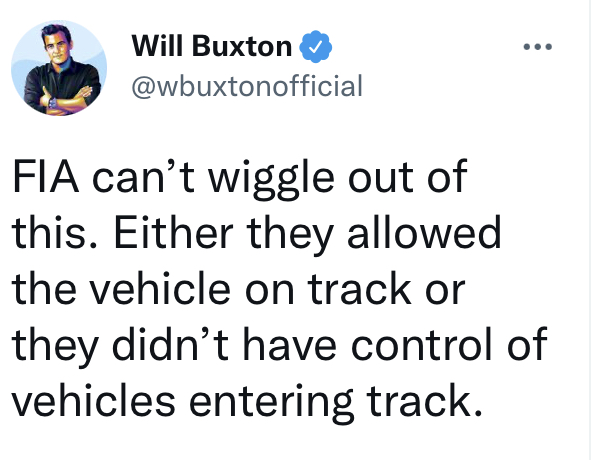The image size is (591, 460).
Task: Click the word didn't in the tweet
Action: tap(170, 344)
